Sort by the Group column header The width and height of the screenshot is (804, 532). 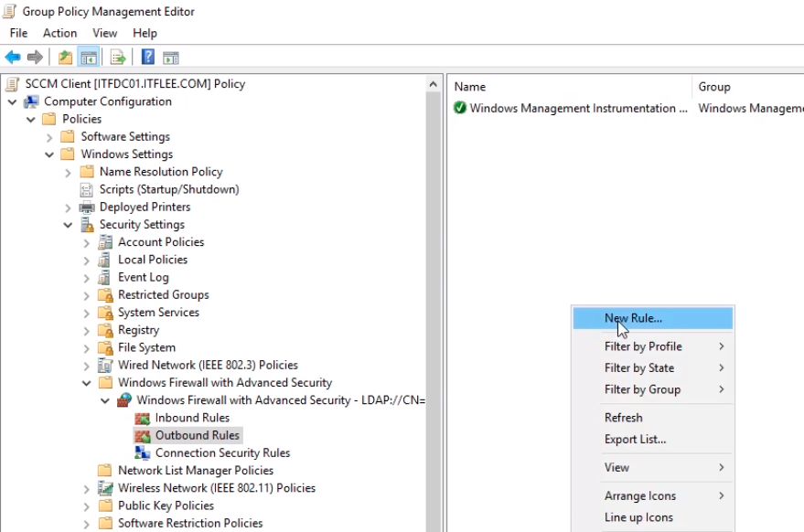tap(748, 87)
